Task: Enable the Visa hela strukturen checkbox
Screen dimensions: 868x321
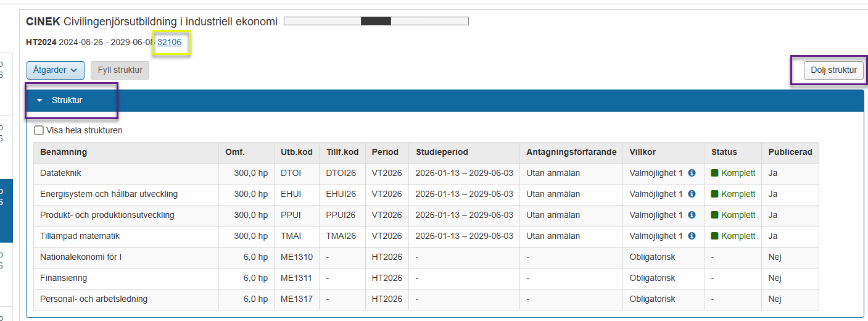Action: (x=39, y=130)
